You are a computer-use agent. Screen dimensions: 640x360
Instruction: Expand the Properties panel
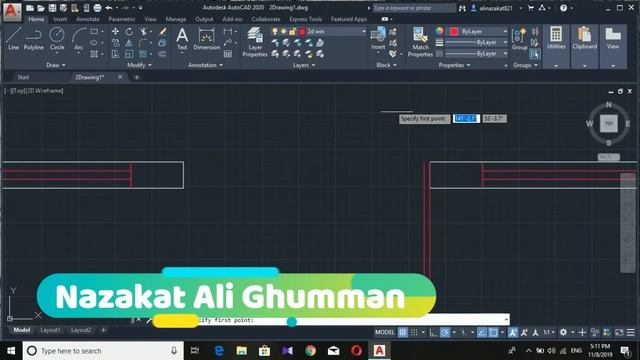454,65
